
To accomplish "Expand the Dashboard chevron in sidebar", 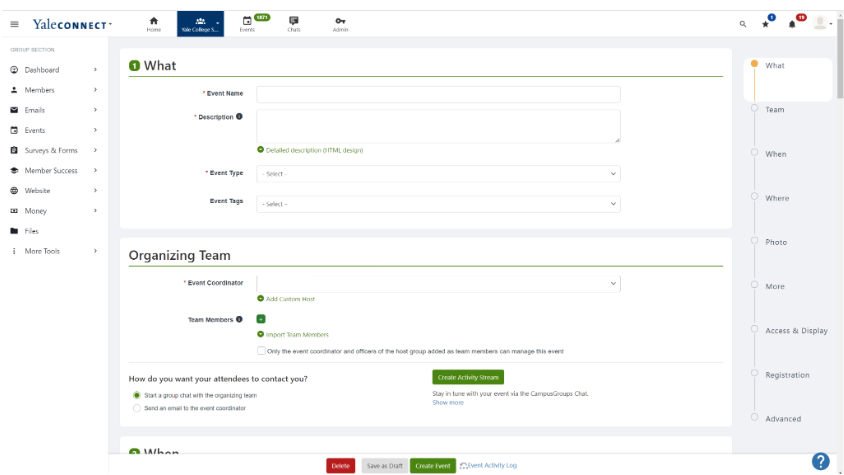I will tap(95, 70).
